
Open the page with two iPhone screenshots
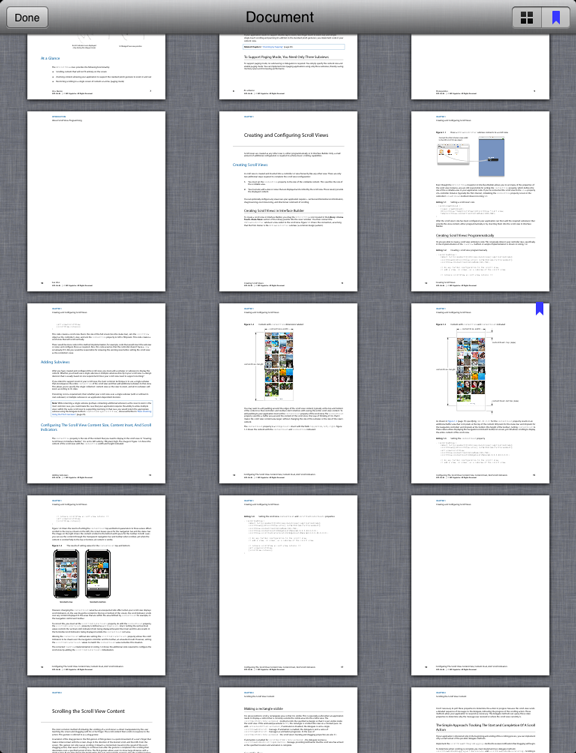[96, 585]
